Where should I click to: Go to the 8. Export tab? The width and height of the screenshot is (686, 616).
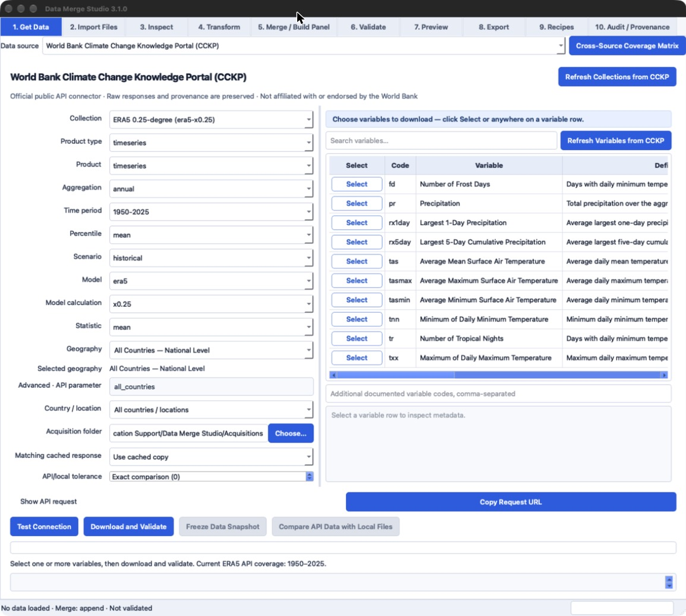pos(493,27)
